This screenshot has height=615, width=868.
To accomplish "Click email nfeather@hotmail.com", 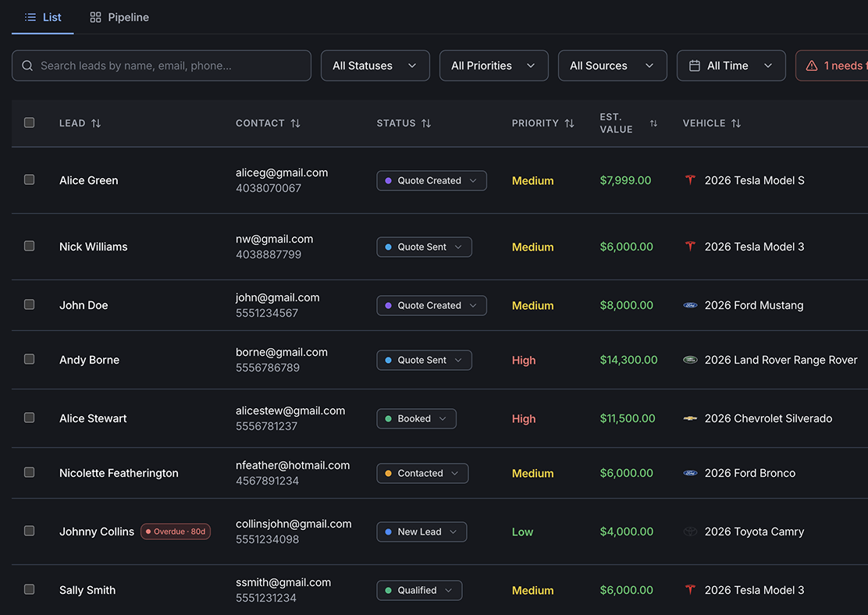I will tap(293, 465).
